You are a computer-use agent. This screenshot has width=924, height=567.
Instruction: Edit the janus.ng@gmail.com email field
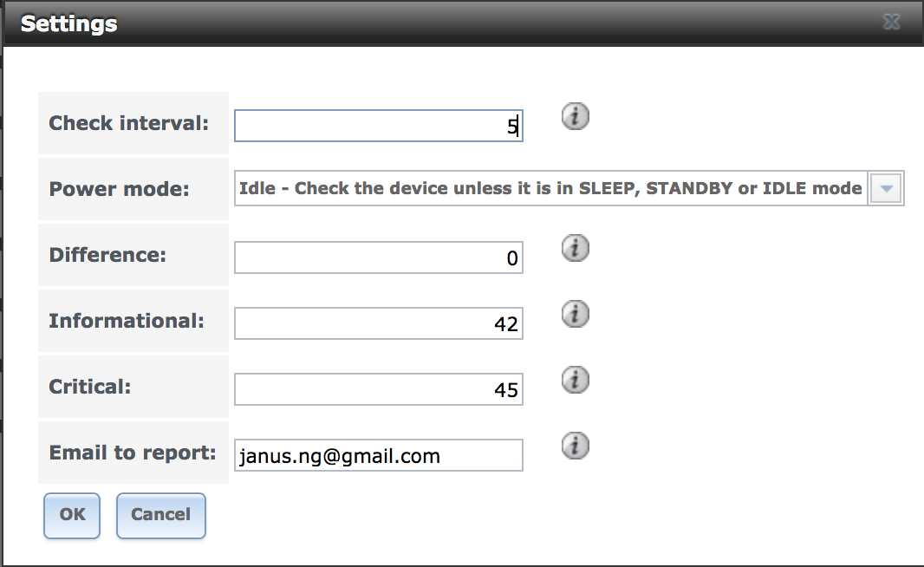click(378, 456)
